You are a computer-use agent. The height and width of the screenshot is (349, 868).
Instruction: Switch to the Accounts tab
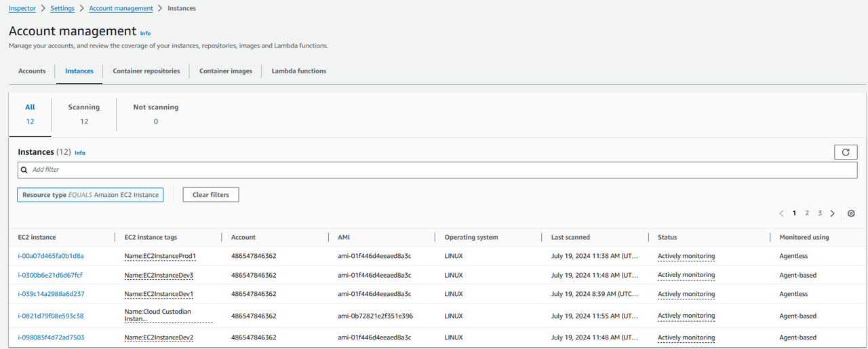[x=32, y=71]
